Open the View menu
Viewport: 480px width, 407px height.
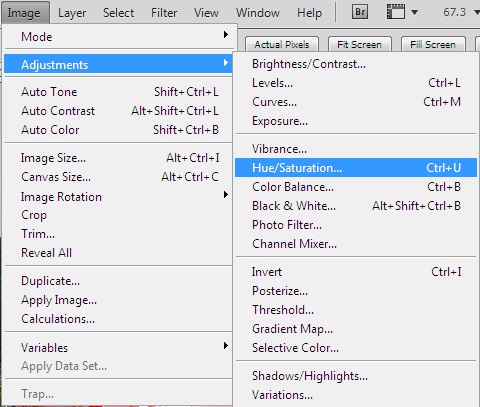pos(206,13)
